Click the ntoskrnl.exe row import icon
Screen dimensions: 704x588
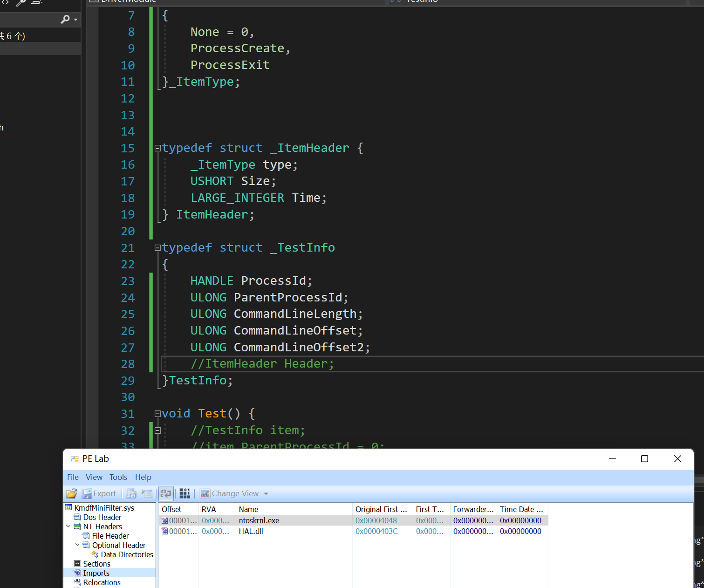coord(164,520)
